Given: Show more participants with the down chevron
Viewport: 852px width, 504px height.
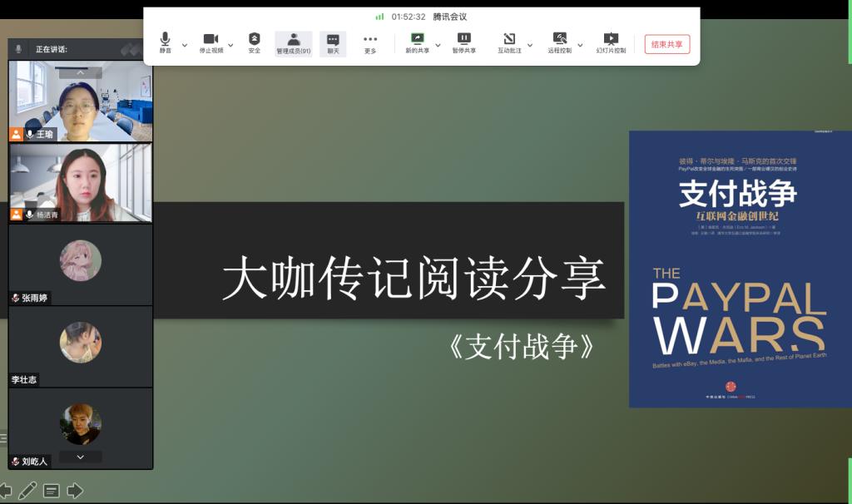Looking at the screenshot, I should point(81,457).
